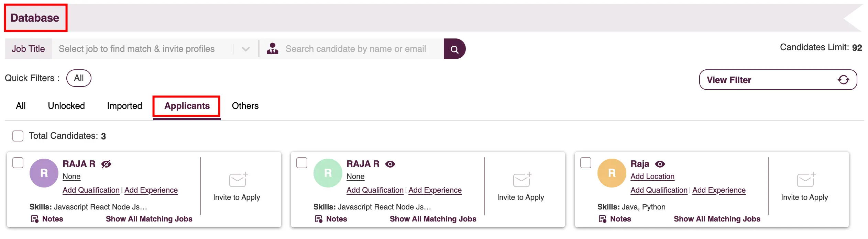Click the magnifier search button
This screenshot has height=239, width=868.
454,49
